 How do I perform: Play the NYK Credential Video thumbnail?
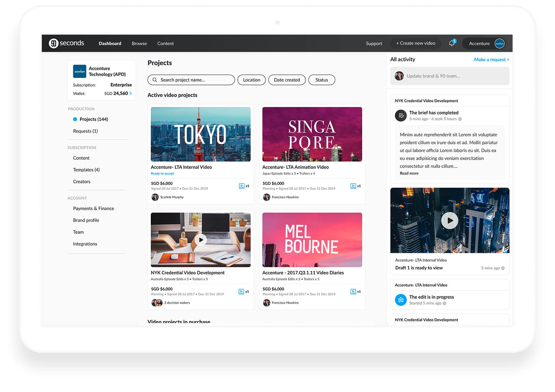coord(201,240)
